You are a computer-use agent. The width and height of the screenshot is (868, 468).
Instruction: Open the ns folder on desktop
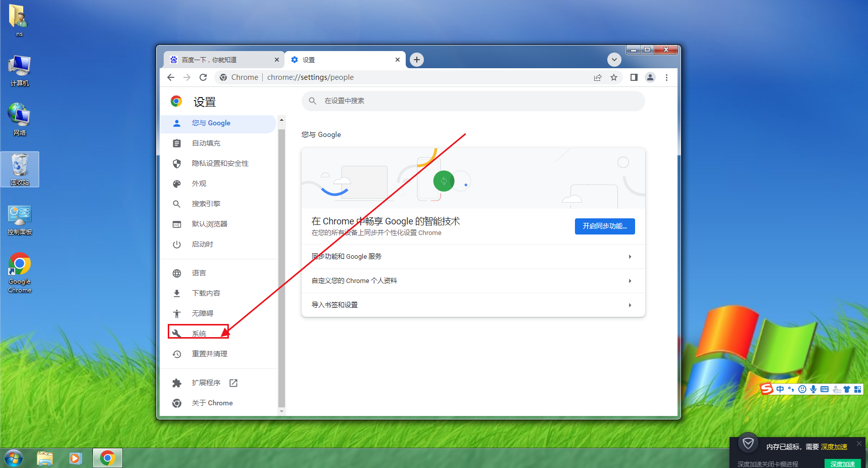click(x=19, y=21)
